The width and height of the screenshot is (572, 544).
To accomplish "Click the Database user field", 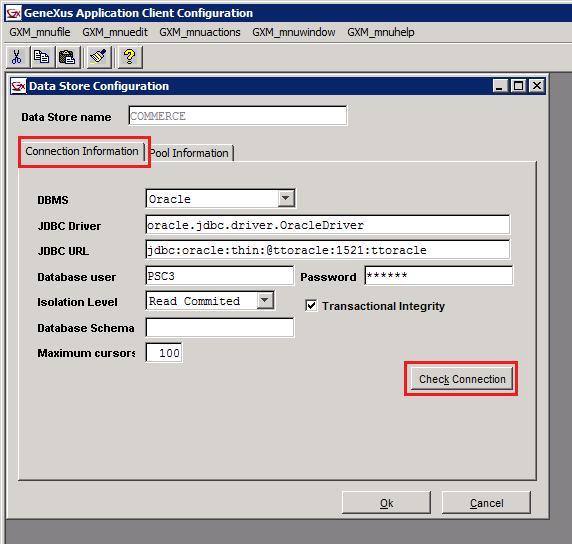I will [x=220, y=276].
